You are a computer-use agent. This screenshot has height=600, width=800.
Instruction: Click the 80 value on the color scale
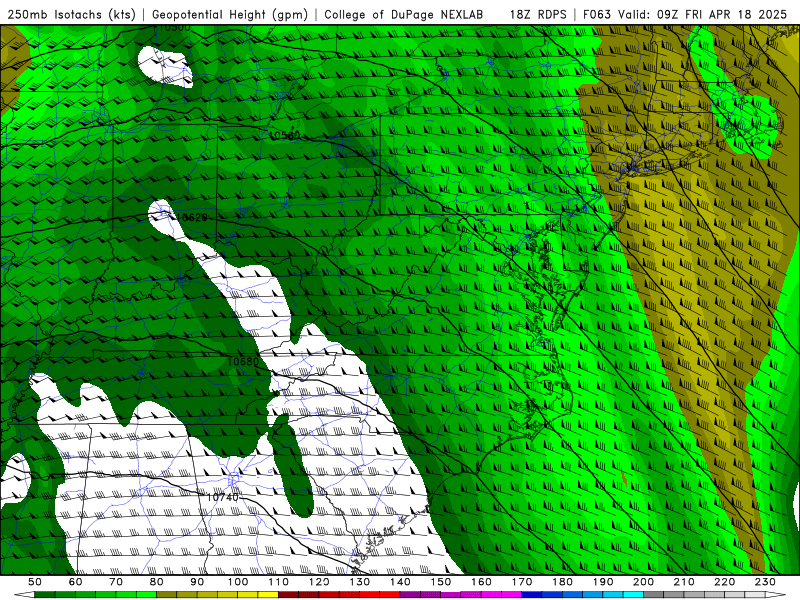coord(157,582)
